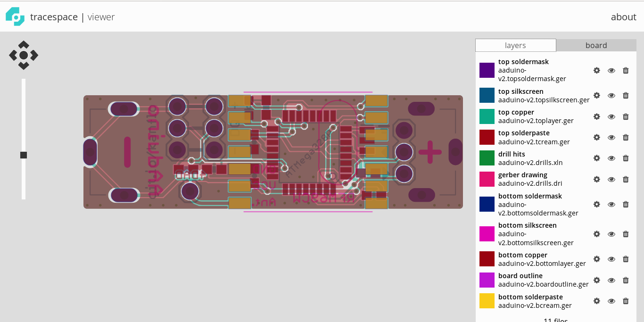Pan the view right with arrow
Viewport: 644px width, 322px height.
34,55
